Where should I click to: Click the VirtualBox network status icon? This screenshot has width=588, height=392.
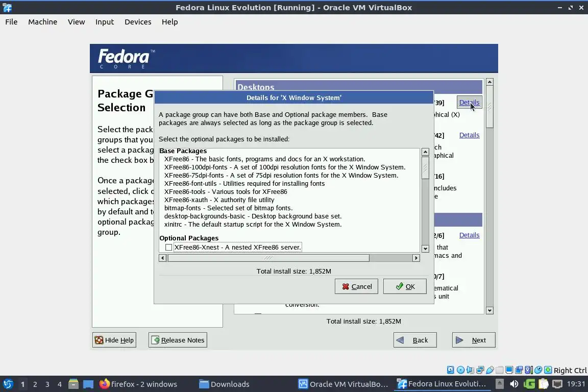(x=480, y=370)
